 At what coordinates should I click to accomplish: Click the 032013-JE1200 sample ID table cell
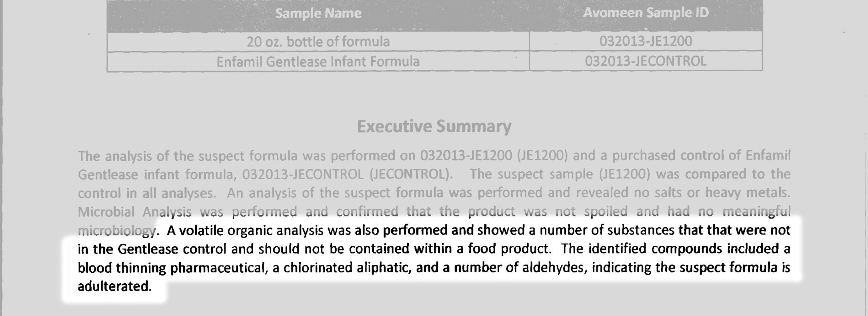tap(646, 41)
